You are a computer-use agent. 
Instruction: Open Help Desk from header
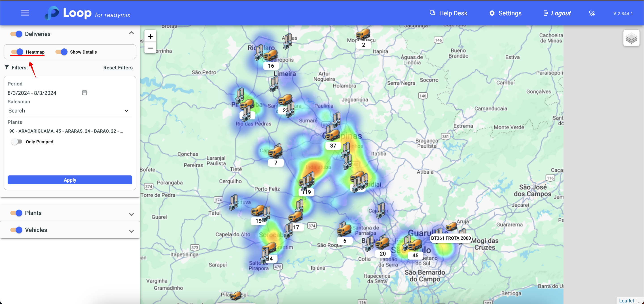[x=448, y=13]
